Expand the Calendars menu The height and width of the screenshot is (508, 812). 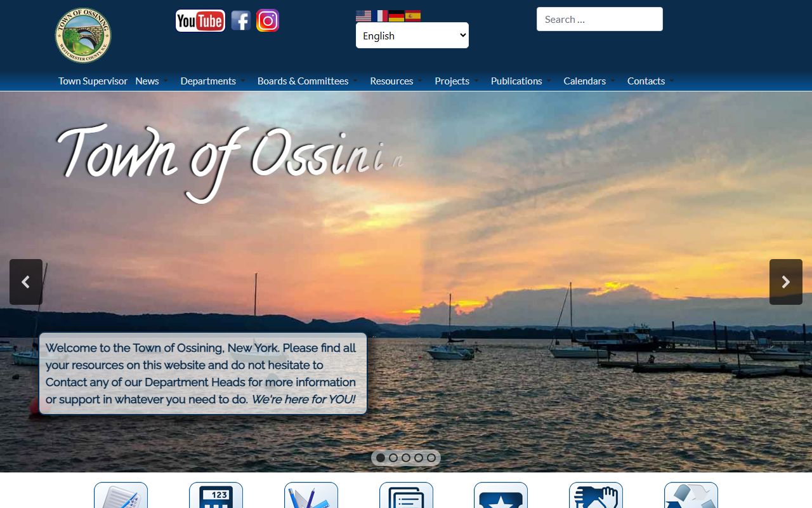589,81
